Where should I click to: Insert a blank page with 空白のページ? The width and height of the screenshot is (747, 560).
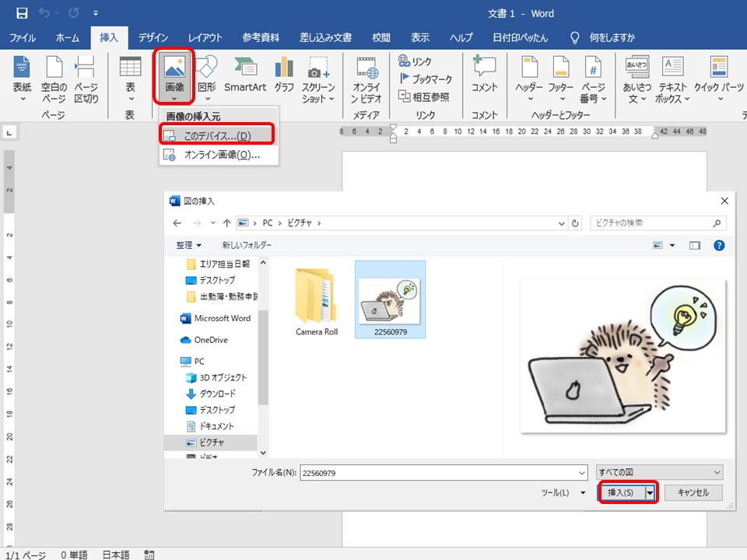click(x=54, y=79)
